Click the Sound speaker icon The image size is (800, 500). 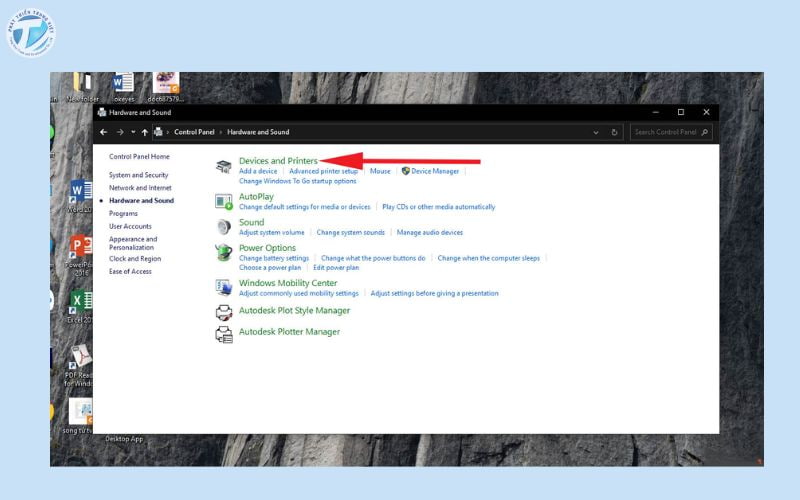coord(224,227)
